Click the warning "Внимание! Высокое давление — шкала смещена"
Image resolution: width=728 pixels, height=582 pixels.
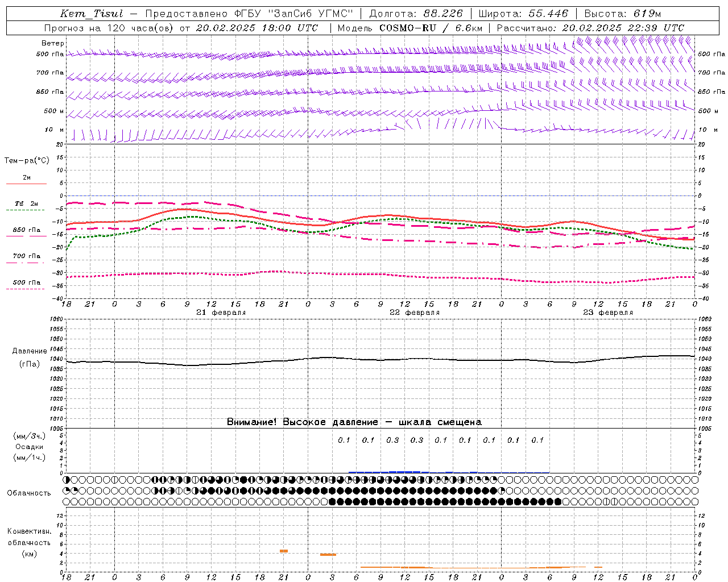pos(354,422)
